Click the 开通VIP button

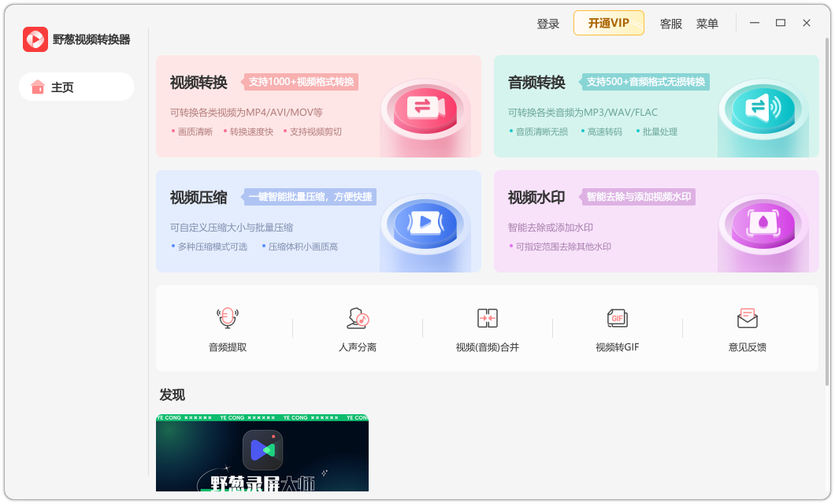(608, 23)
